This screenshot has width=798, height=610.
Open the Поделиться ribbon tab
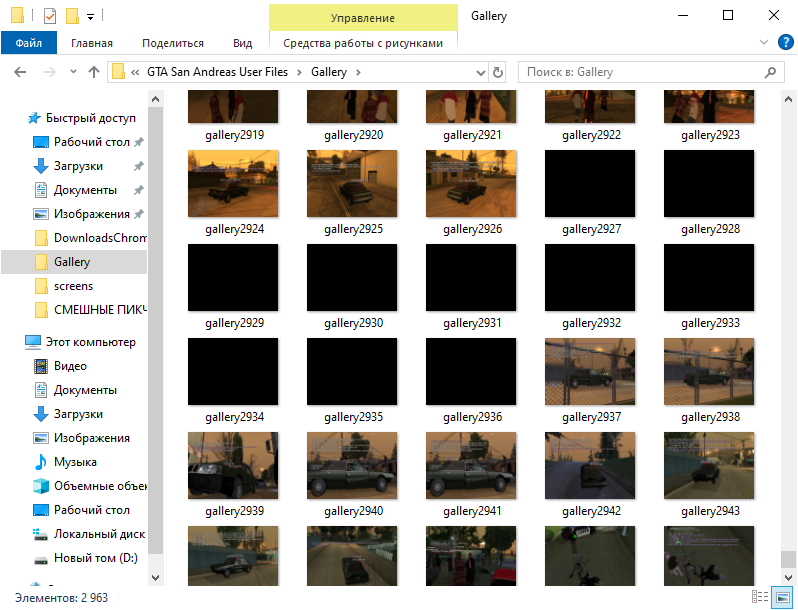(x=172, y=43)
